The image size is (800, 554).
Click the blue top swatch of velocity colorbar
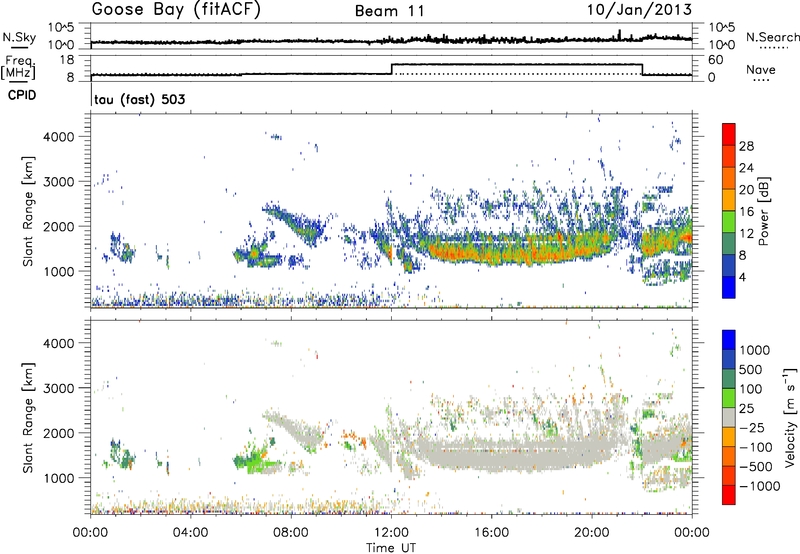click(x=729, y=340)
